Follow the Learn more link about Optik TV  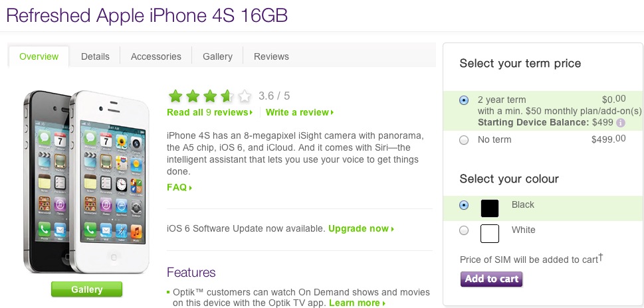[358, 303]
